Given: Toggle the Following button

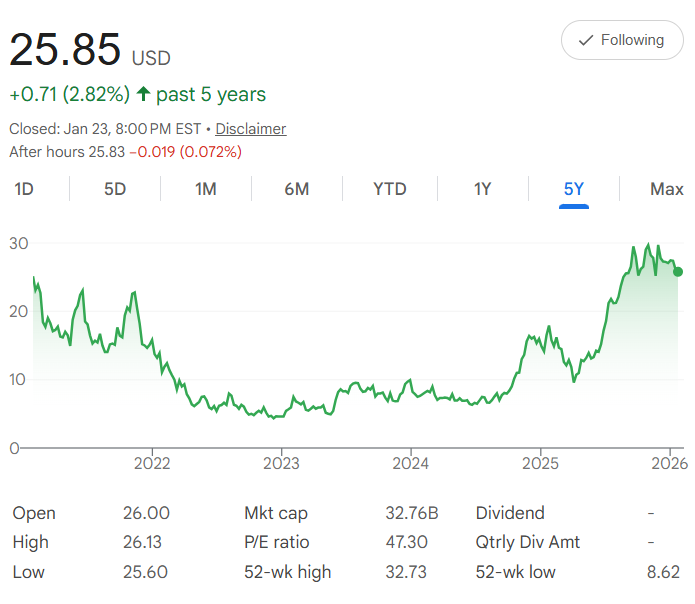Looking at the screenshot, I should coord(621,41).
